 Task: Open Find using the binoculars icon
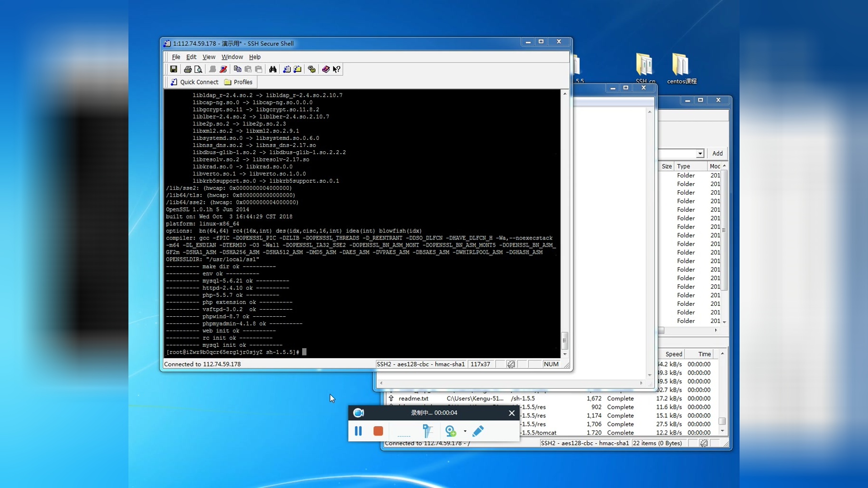point(273,69)
